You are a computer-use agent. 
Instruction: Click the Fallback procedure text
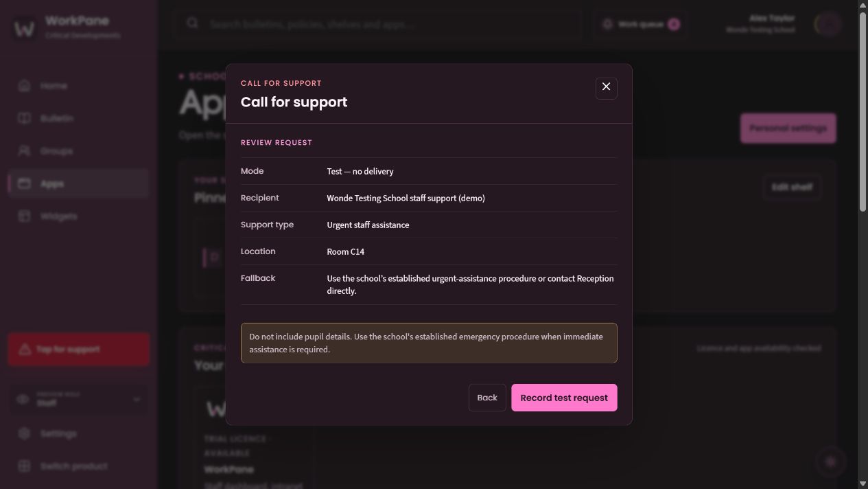(x=471, y=284)
